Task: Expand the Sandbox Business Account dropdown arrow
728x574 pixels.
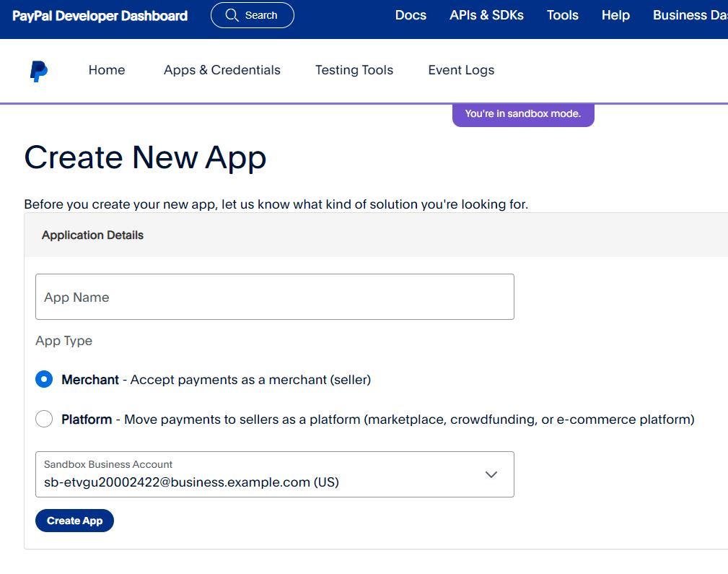Action: pyautogui.click(x=491, y=474)
